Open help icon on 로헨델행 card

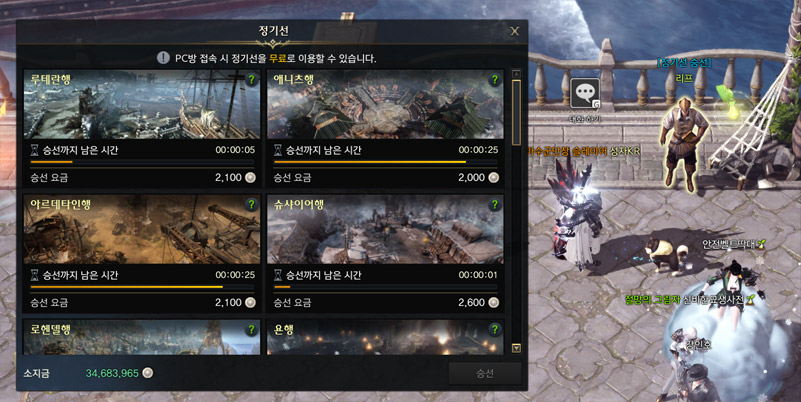pyautogui.click(x=251, y=329)
